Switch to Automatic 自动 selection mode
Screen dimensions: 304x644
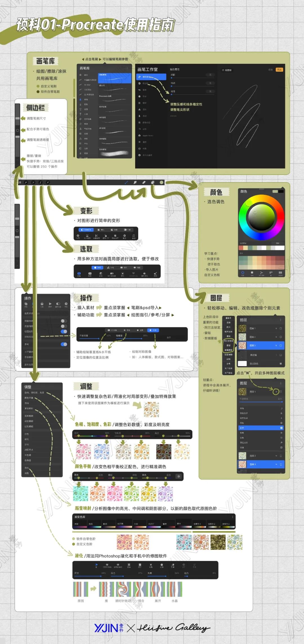click(97, 267)
